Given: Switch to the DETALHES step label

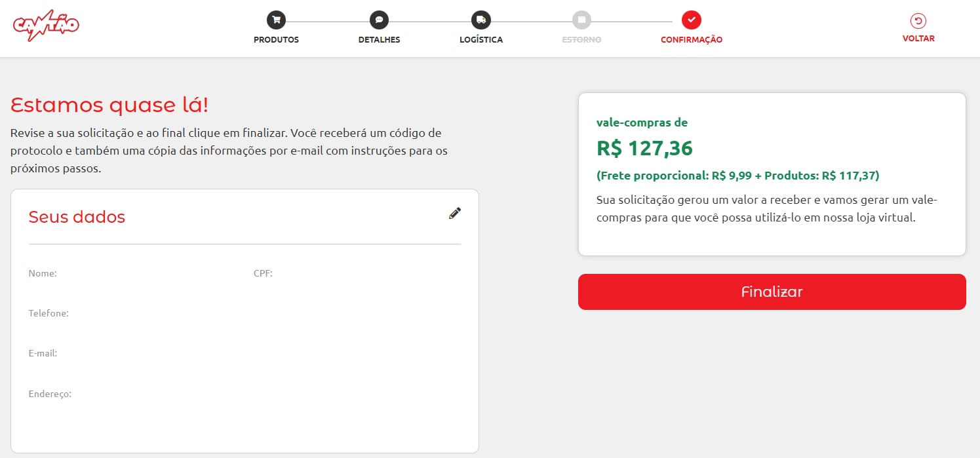Looking at the screenshot, I should pos(379,39).
